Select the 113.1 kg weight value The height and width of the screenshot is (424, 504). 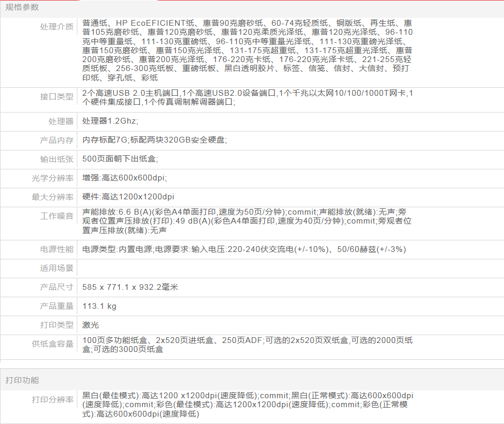click(99, 306)
